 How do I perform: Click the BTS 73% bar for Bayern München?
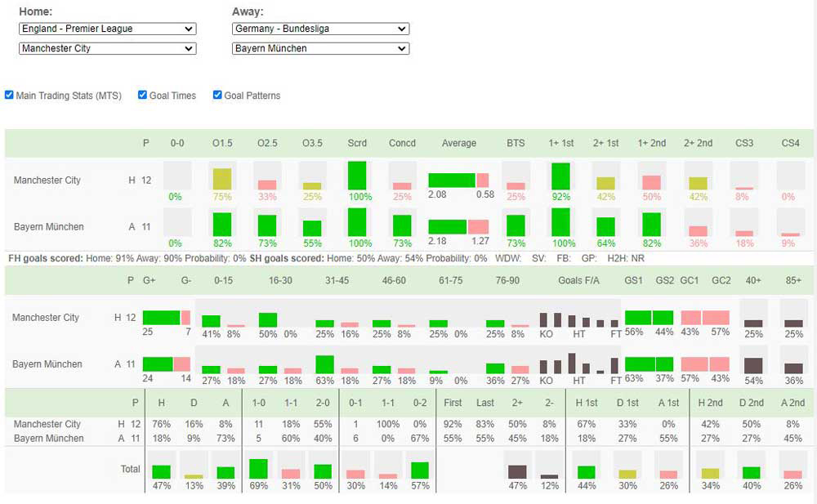pos(516,227)
